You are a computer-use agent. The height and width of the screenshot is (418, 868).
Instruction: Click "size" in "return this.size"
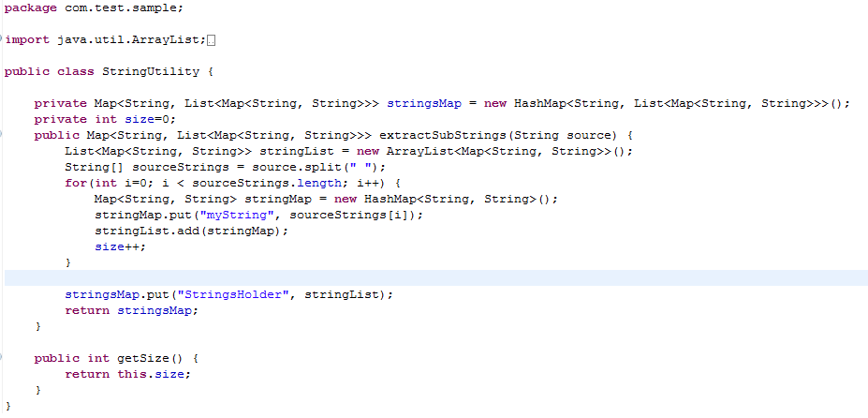169,374
